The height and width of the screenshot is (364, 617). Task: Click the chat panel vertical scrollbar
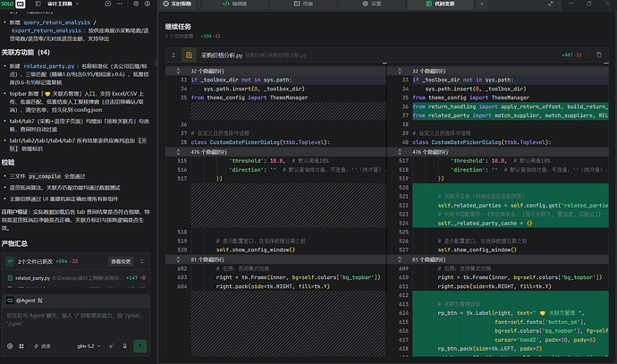click(155, 63)
